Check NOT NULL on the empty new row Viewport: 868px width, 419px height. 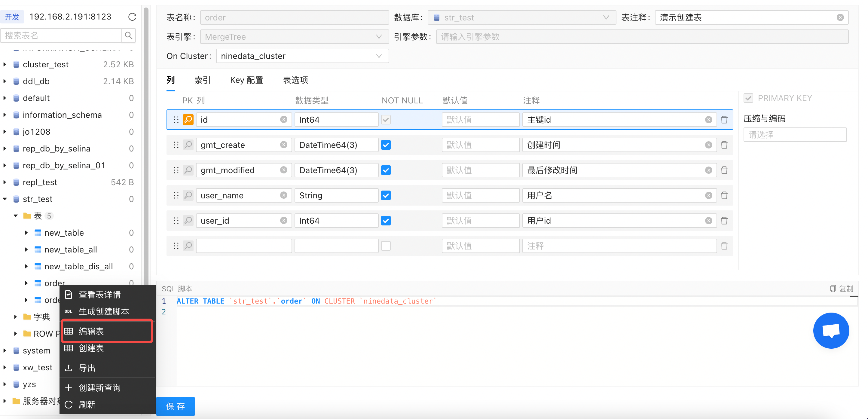(x=386, y=246)
